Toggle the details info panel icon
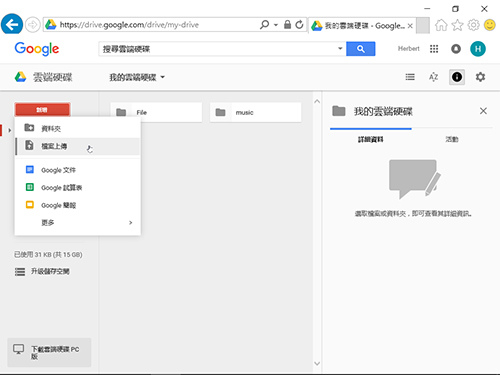The height and width of the screenshot is (375, 500). point(457,77)
